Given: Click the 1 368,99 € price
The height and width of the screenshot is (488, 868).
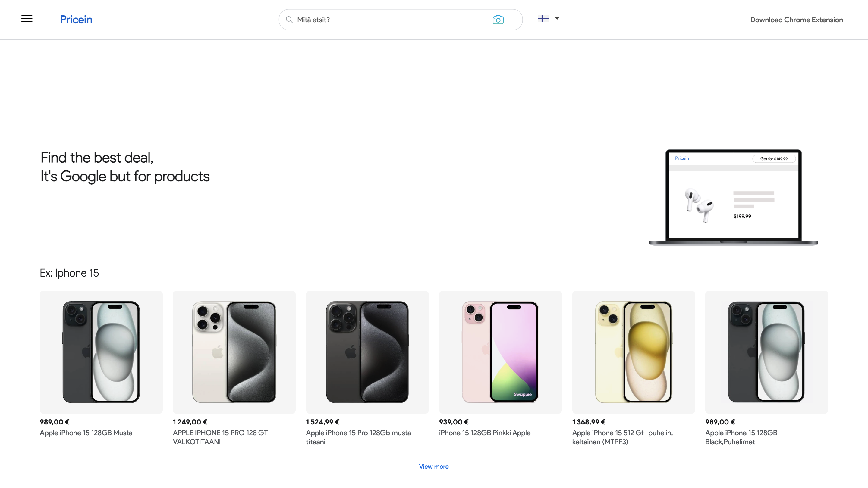Looking at the screenshot, I should [x=589, y=422].
